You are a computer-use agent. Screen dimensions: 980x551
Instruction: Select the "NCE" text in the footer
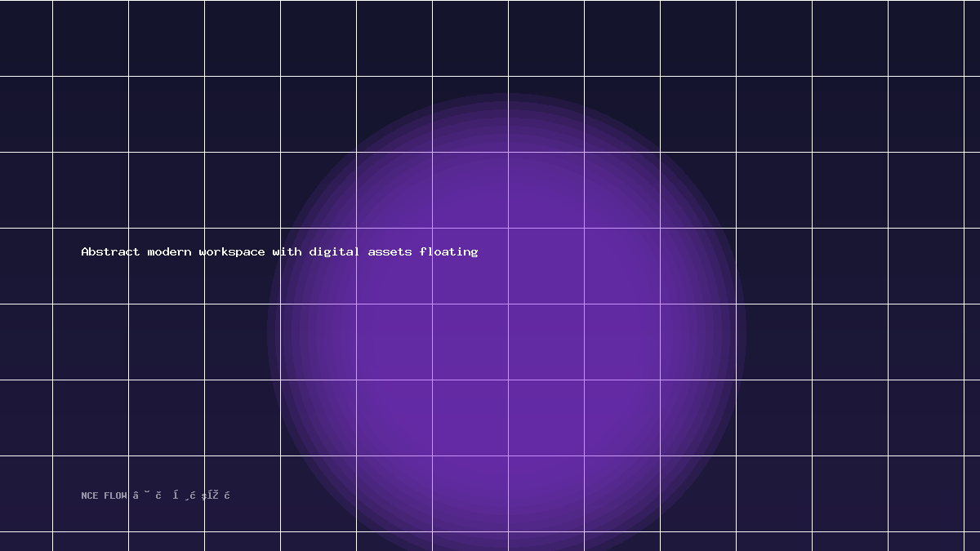pos(90,495)
